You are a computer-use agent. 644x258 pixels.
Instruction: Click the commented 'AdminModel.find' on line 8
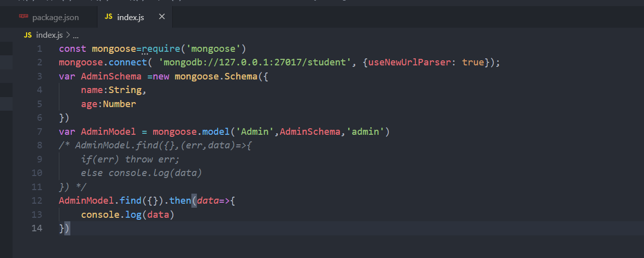pyautogui.click(x=117, y=145)
